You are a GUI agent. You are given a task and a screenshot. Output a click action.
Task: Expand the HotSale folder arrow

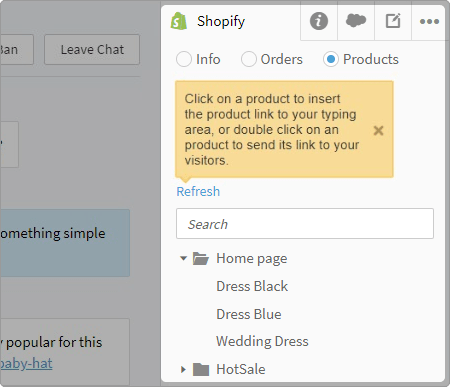click(x=183, y=369)
